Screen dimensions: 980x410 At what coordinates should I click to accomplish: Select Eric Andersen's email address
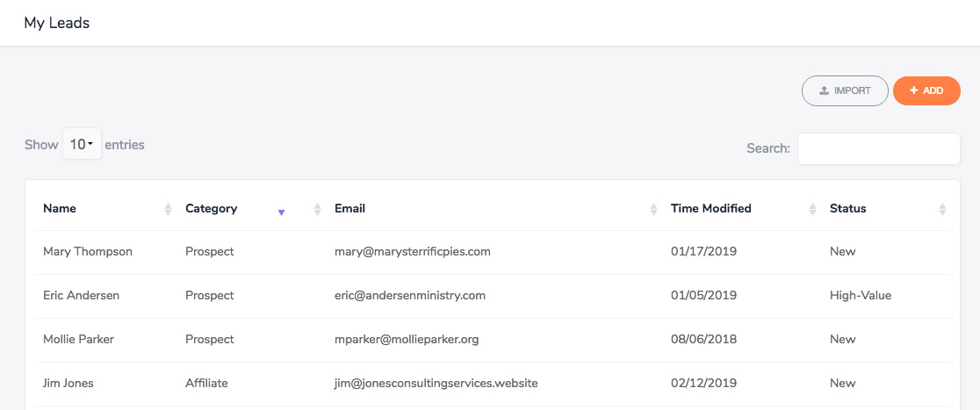410,296
